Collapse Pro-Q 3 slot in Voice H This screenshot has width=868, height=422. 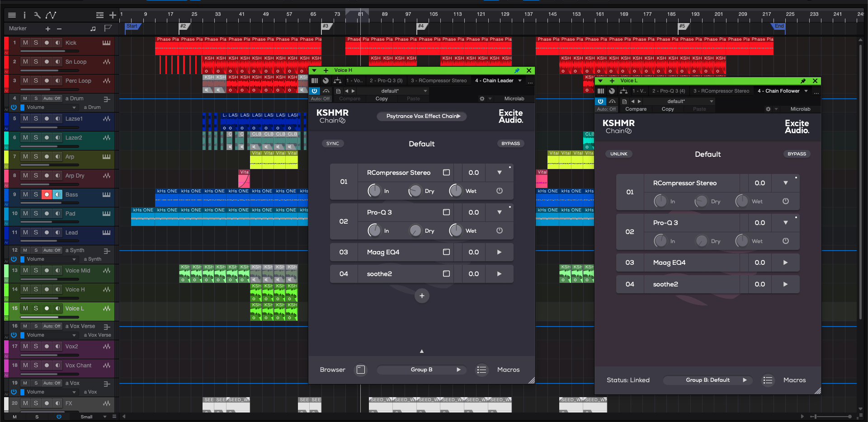pos(500,212)
